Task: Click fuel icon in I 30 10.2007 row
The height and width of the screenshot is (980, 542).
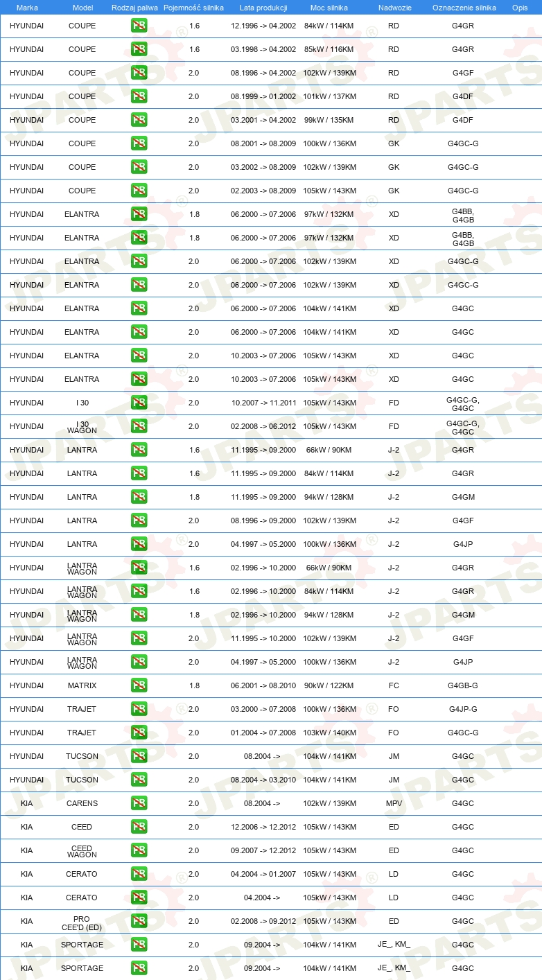Action: click(x=139, y=403)
